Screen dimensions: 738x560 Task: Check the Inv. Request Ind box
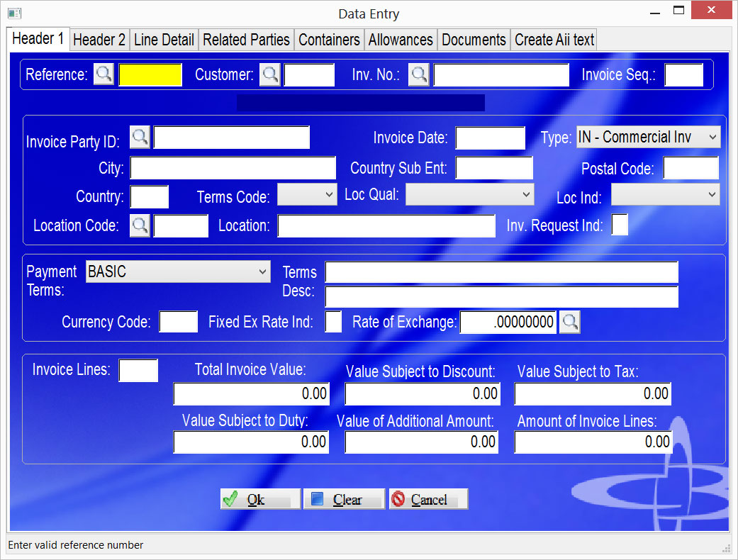pyautogui.click(x=619, y=225)
